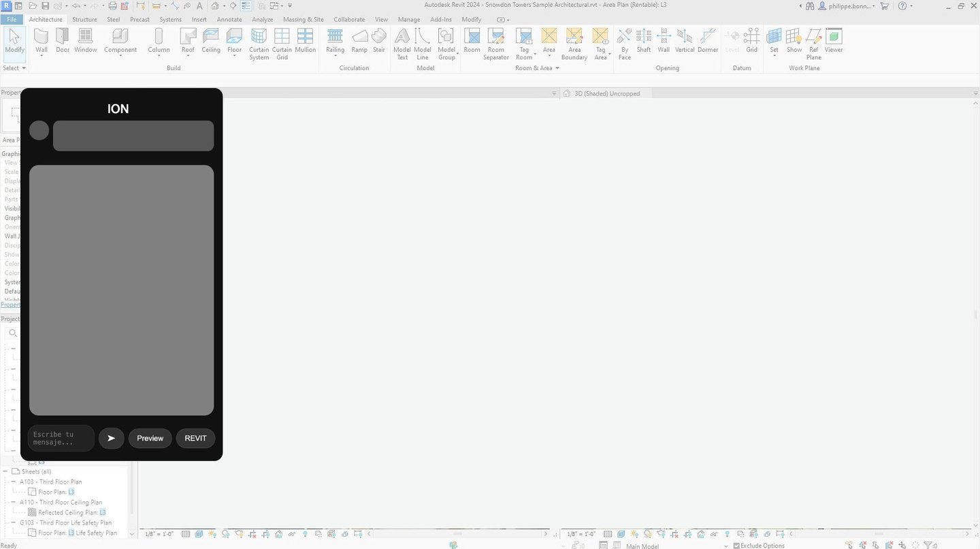The height and width of the screenshot is (549, 980).
Task: Select the Floor tool
Action: [234, 41]
